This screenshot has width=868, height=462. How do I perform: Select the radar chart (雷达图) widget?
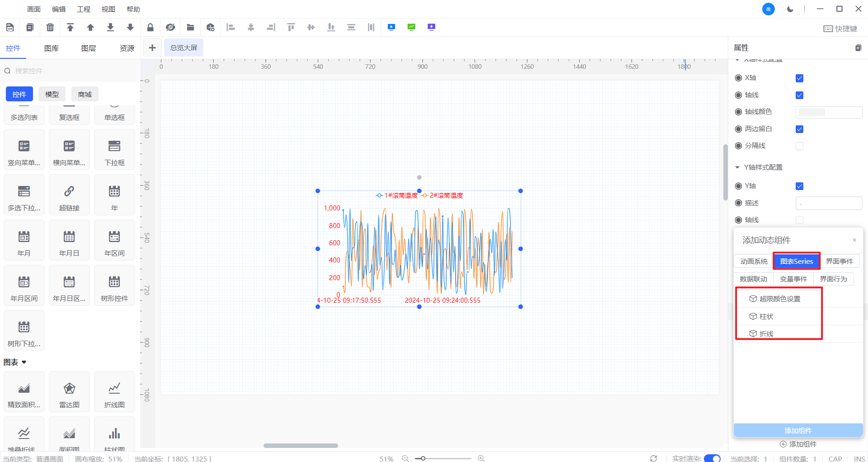69,392
